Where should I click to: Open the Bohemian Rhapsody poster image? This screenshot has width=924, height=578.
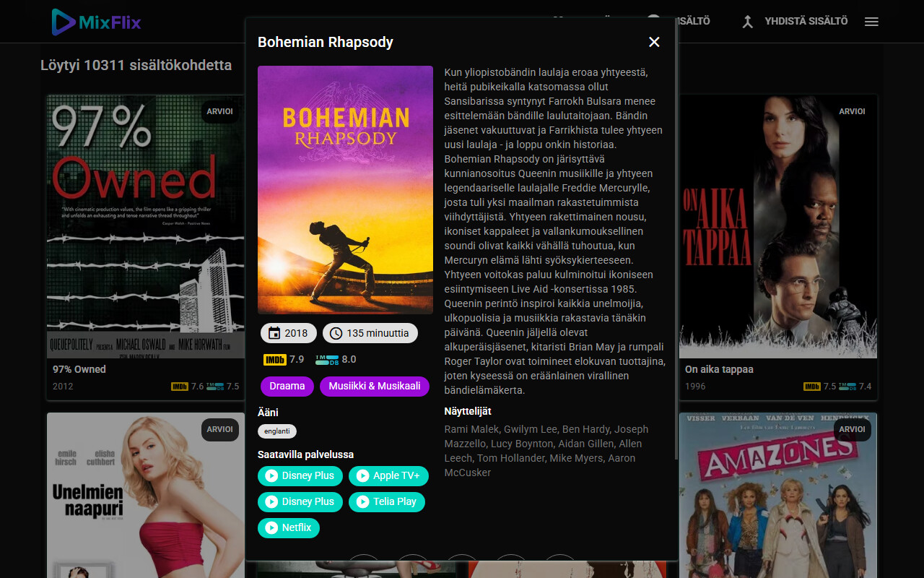tap(345, 190)
